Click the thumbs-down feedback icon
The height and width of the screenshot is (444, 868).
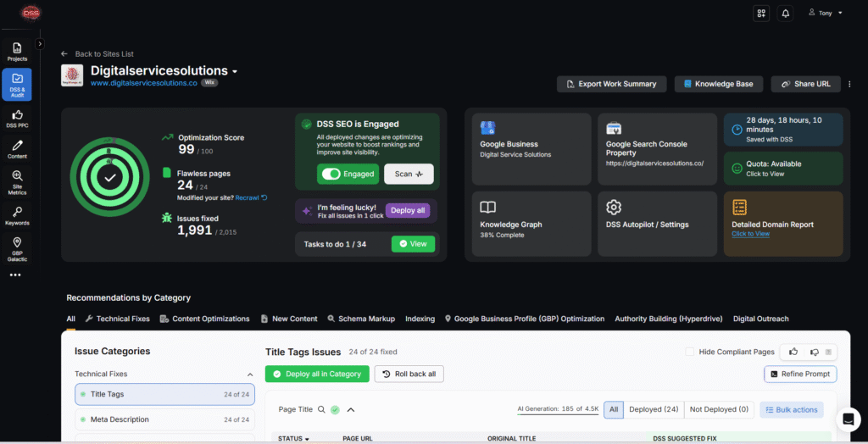click(x=814, y=352)
